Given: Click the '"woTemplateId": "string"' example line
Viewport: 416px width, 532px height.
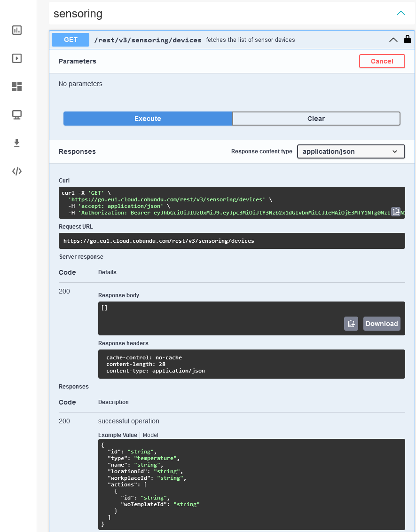Looking at the screenshot, I should (160, 505).
